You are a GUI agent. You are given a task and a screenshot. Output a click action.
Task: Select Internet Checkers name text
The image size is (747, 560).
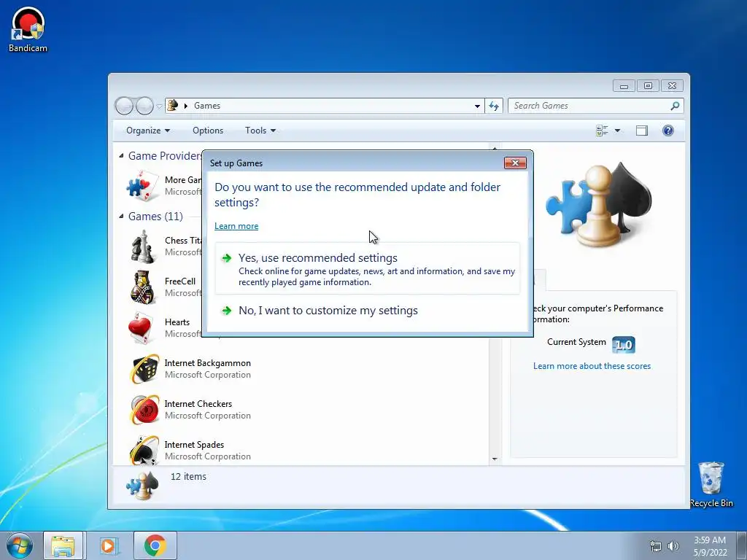[x=198, y=404]
